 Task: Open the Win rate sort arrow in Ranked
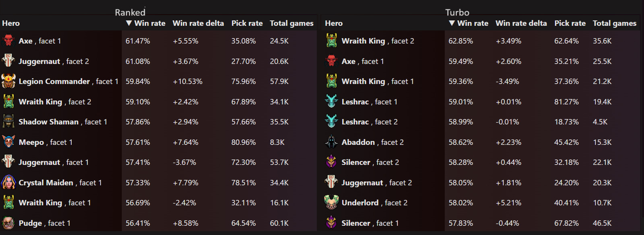pos(128,23)
